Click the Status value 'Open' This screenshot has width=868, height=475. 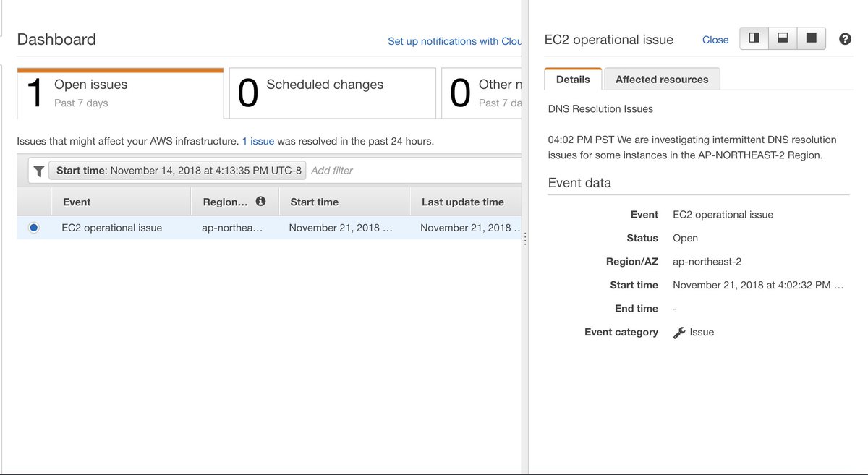tap(685, 238)
